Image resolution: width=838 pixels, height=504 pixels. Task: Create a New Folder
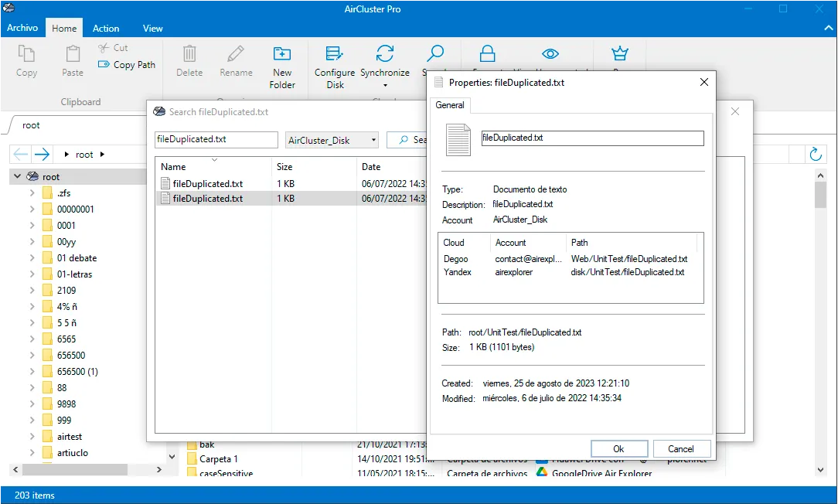coord(282,66)
